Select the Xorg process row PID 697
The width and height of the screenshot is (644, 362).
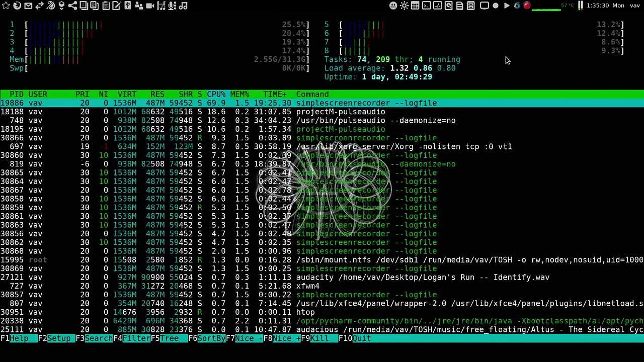click(x=322, y=146)
